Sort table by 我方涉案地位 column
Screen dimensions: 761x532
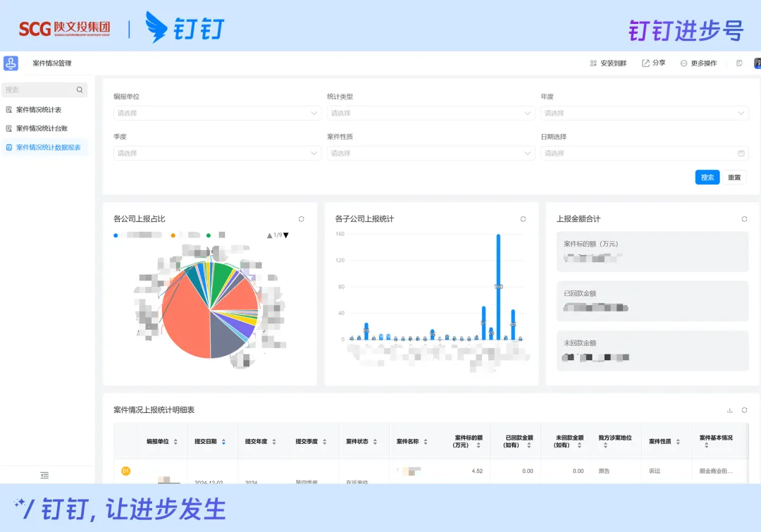coord(605,445)
